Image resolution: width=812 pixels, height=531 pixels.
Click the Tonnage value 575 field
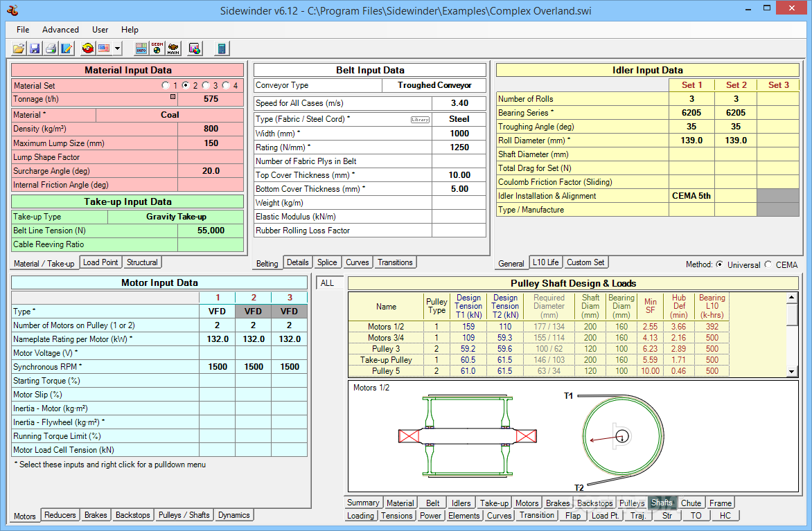pyautogui.click(x=211, y=99)
